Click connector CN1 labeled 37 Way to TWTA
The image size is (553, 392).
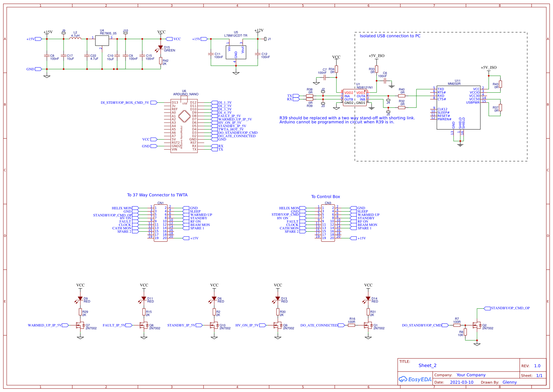coord(160,223)
